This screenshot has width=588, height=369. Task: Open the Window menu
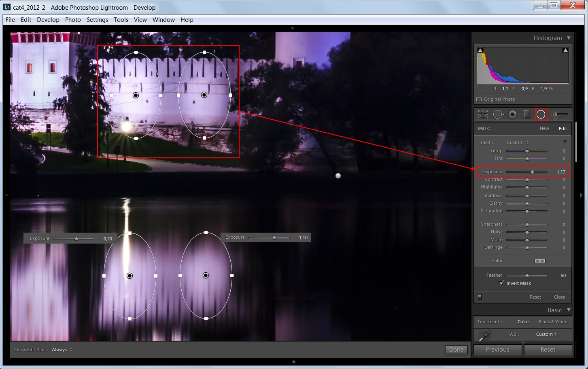click(x=163, y=19)
